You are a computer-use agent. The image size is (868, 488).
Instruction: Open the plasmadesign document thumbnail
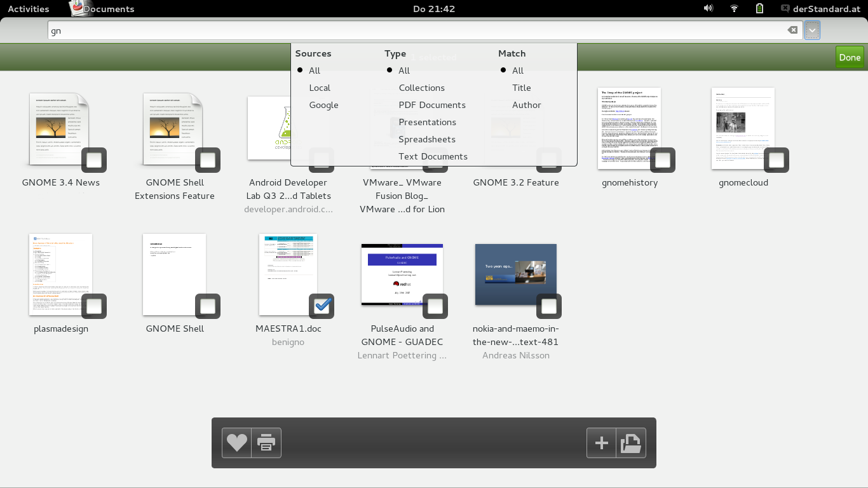click(x=60, y=274)
